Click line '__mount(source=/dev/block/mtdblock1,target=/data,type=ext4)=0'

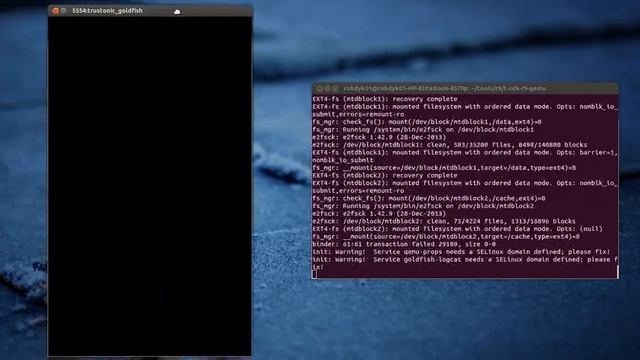(x=444, y=167)
